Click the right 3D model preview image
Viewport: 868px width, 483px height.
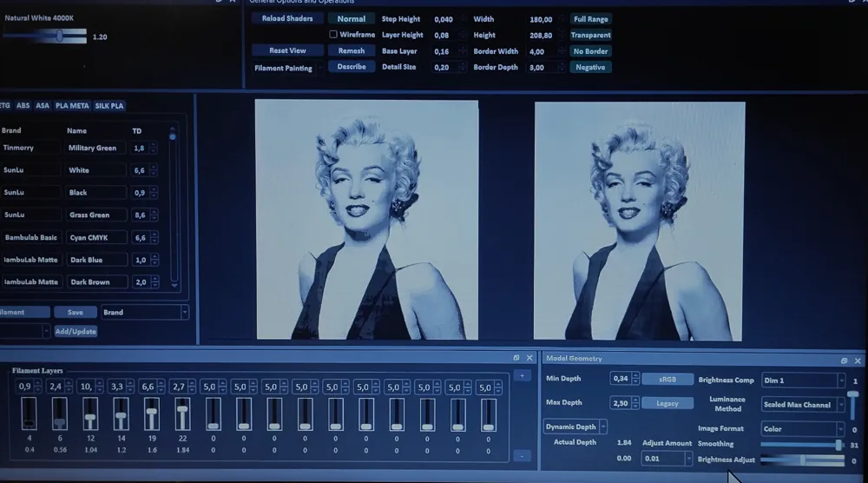(639, 221)
